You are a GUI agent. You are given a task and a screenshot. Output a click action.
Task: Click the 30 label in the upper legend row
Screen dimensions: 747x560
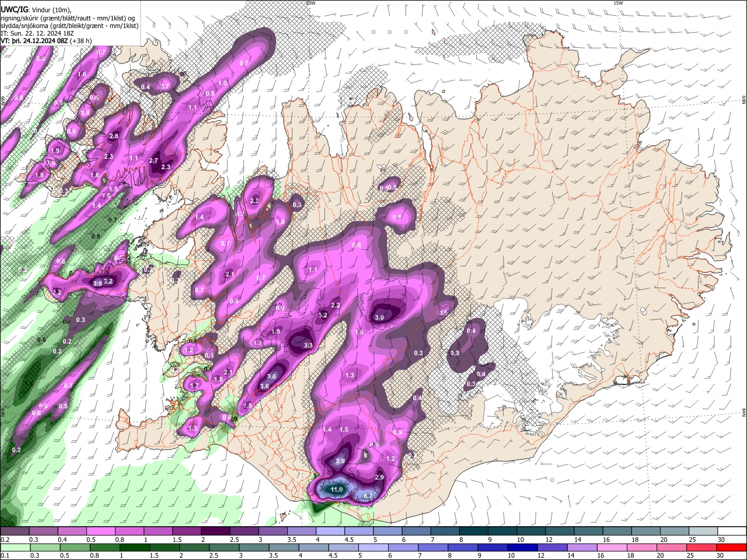point(721,540)
